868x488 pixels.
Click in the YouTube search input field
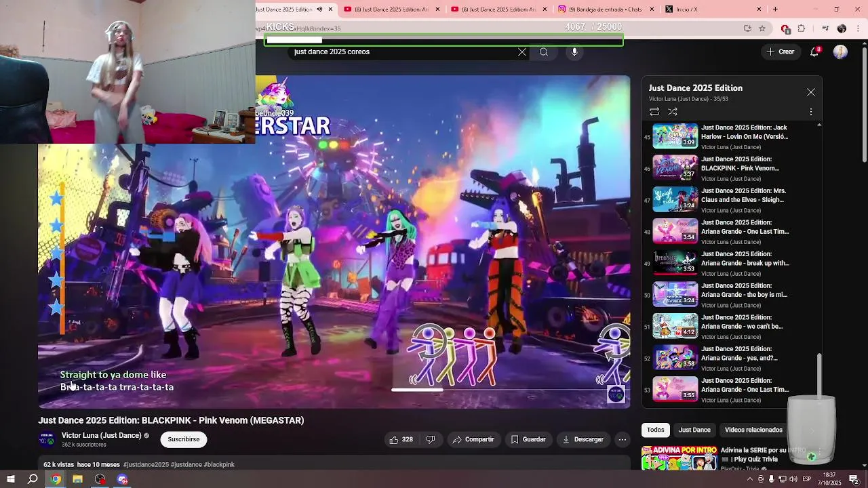point(400,52)
